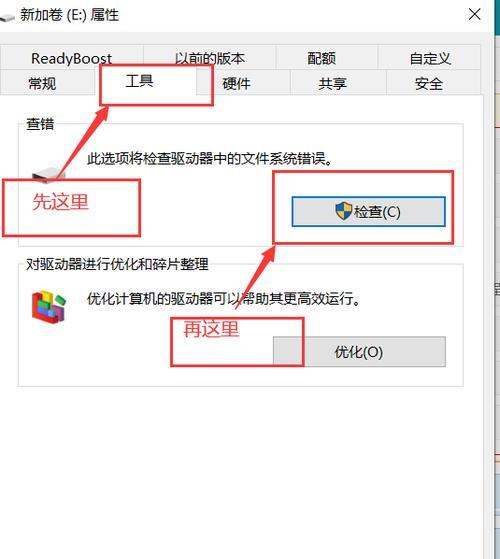Viewport: 500px width, 559px height.
Task: Click the red 先这里 annotation text
Action: tap(60, 201)
